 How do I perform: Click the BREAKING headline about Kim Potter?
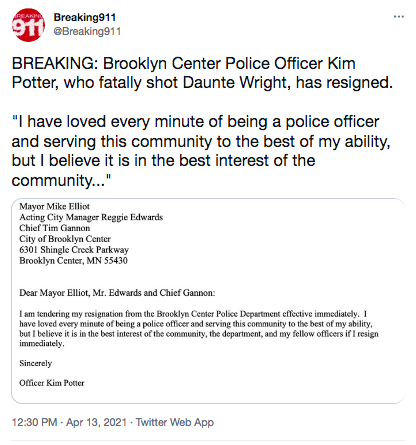(x=202, y=73)
